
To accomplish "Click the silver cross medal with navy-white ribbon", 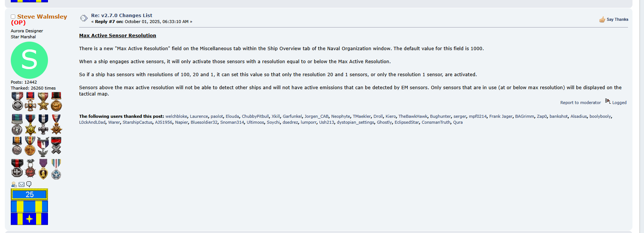I will 43,124.
